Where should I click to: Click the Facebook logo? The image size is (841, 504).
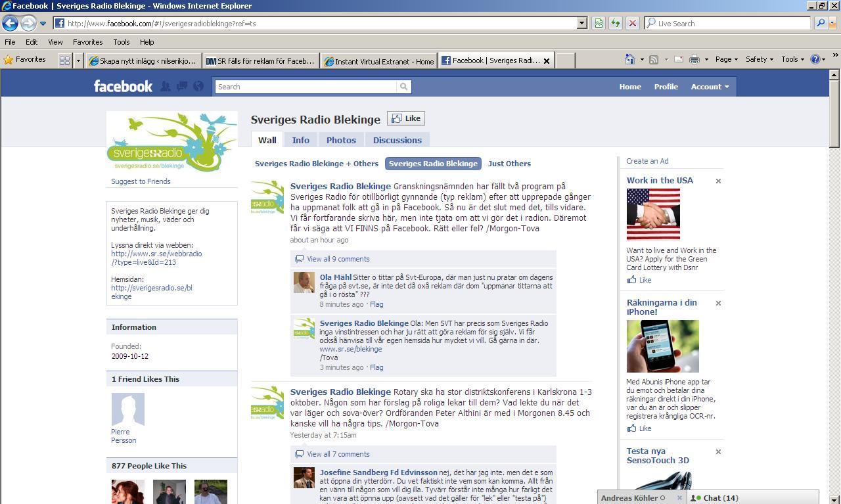[123, 86]
